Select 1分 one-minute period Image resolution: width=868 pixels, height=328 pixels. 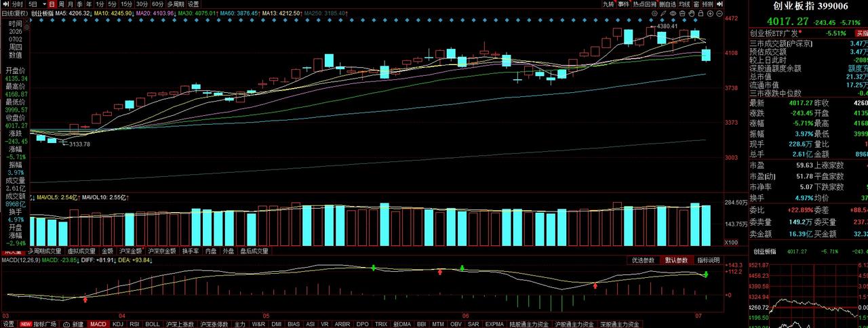100,4
